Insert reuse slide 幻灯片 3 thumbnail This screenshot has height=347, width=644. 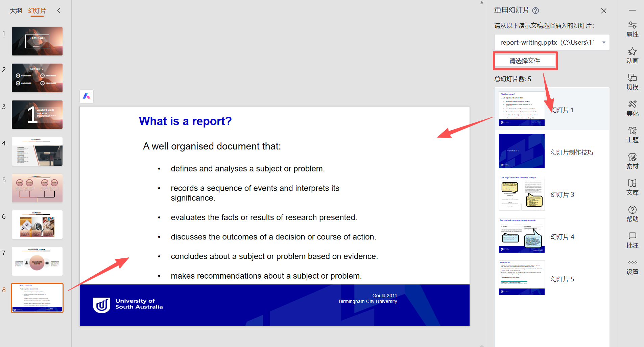pyautogui.click(x=522, y=193)
